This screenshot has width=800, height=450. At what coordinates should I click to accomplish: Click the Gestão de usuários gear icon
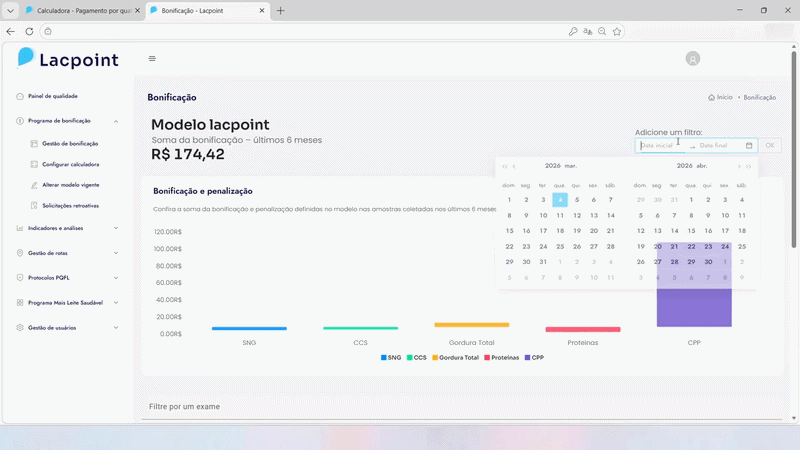20,328
